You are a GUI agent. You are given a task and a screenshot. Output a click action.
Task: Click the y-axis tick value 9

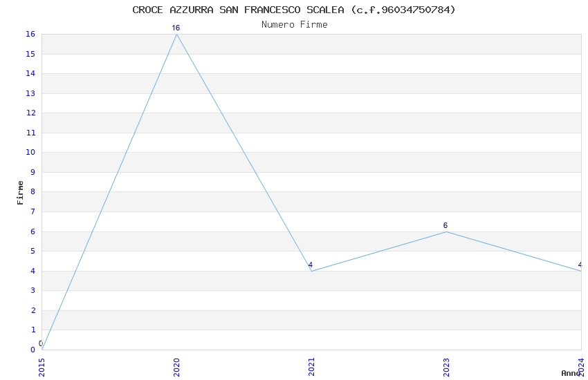[33, 173]
